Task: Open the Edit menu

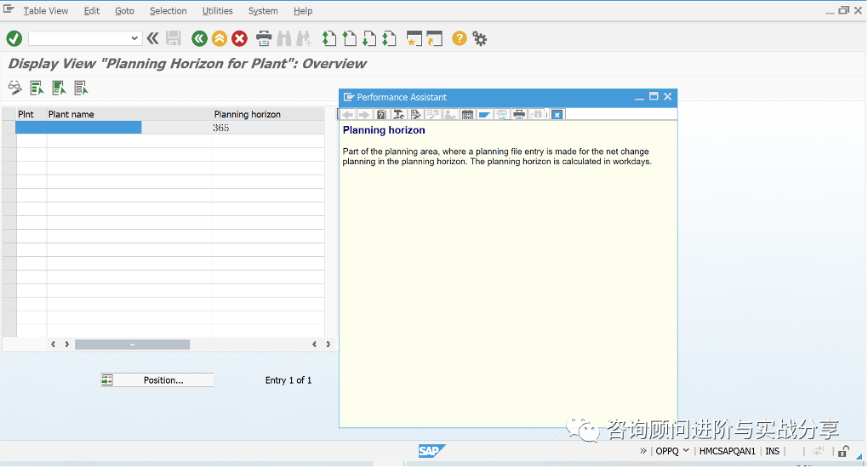Action: pyautogui.click(x=91, y=10)
